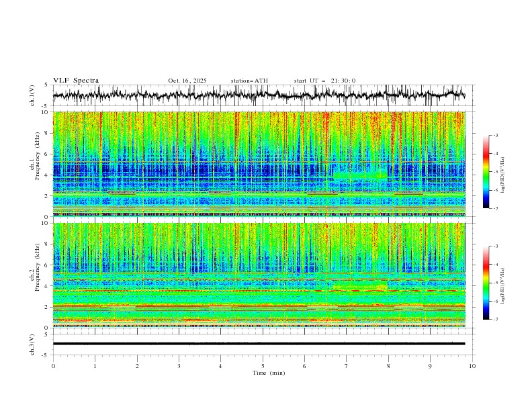Click the "start UT = 21:30:0" text
532x411 pixels.
tap(324, 81)
